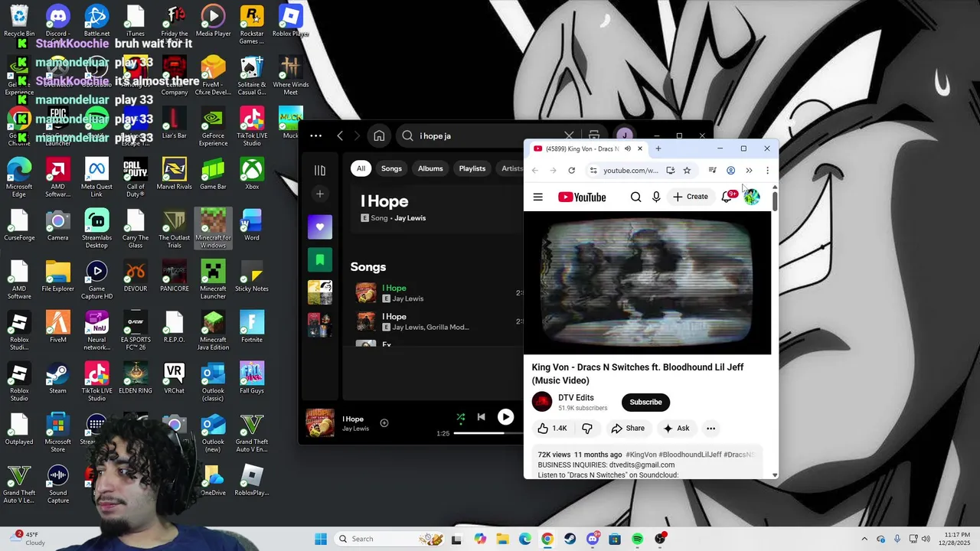980x551 pixels.
Task: Start YouTube voice search microphone
Action: coord(656,197)
